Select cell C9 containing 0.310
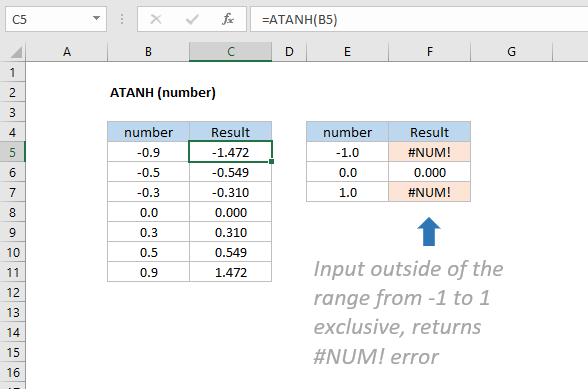The image size is (588, 389). [x=231, y=232]
